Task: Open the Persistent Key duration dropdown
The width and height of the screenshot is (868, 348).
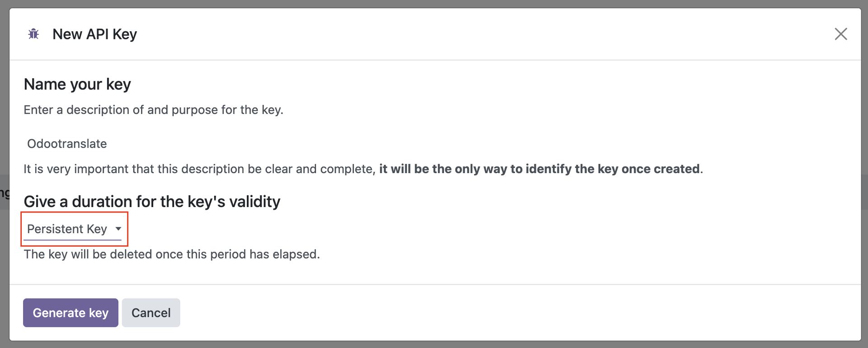Action: pos(68,229)
